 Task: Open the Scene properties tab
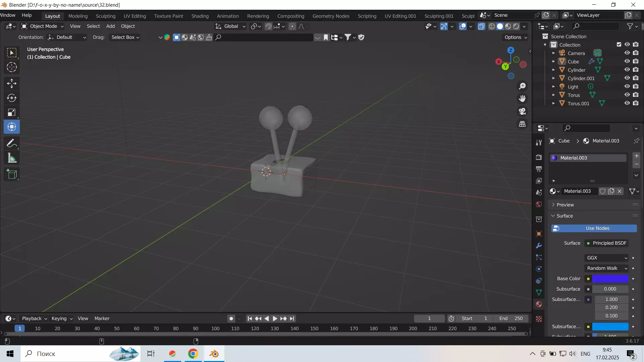[539, 192]
